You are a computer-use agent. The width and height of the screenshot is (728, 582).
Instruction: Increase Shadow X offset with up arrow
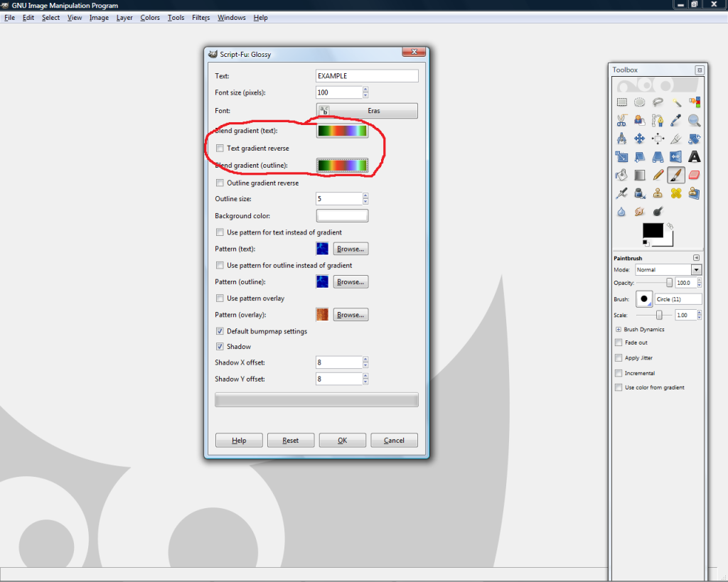tap(366, 360)
